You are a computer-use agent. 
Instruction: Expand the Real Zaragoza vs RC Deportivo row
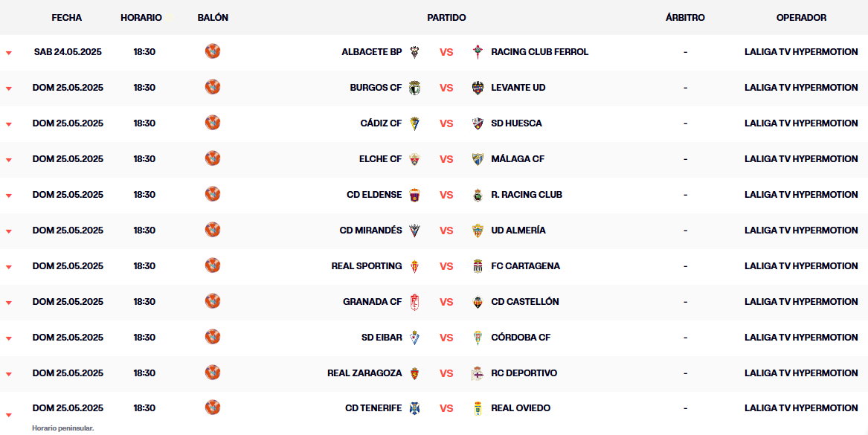pos(9,374)
